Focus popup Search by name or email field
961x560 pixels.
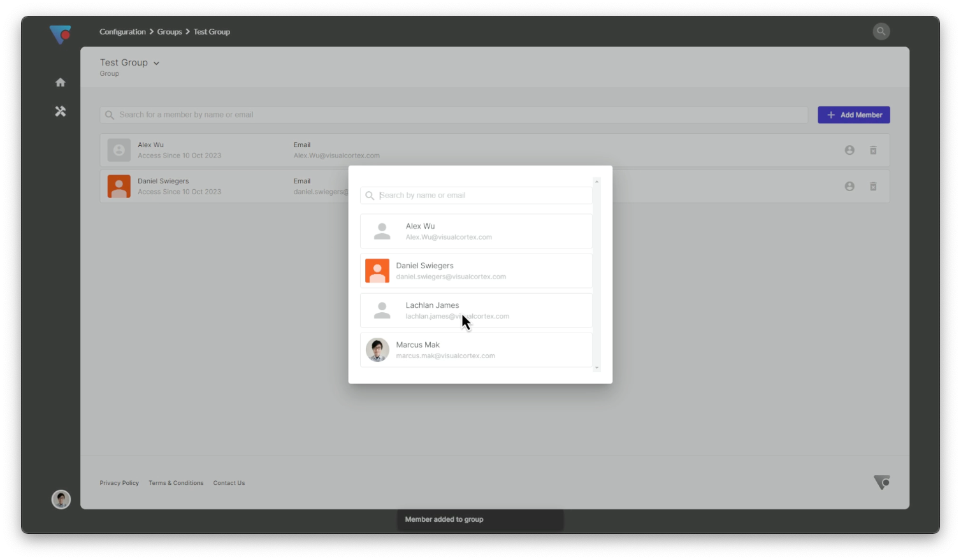476,196
